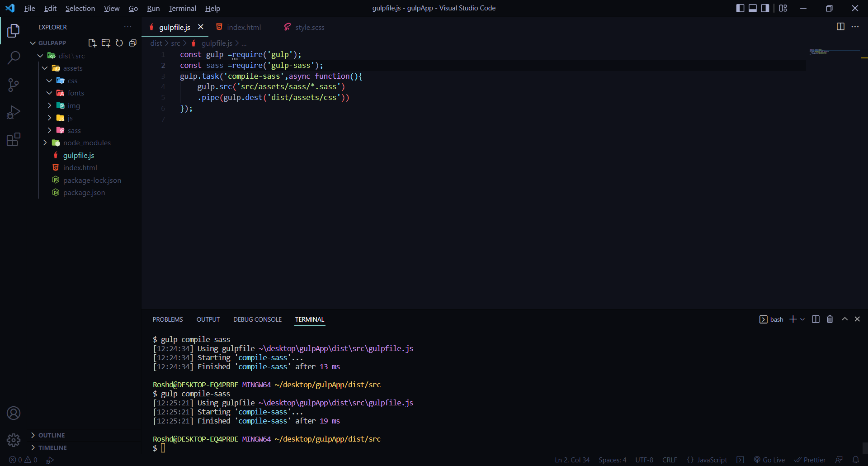Click the code minimap overview
The width and height of the screenshot is (868, 466).
(x=834, y=52)
